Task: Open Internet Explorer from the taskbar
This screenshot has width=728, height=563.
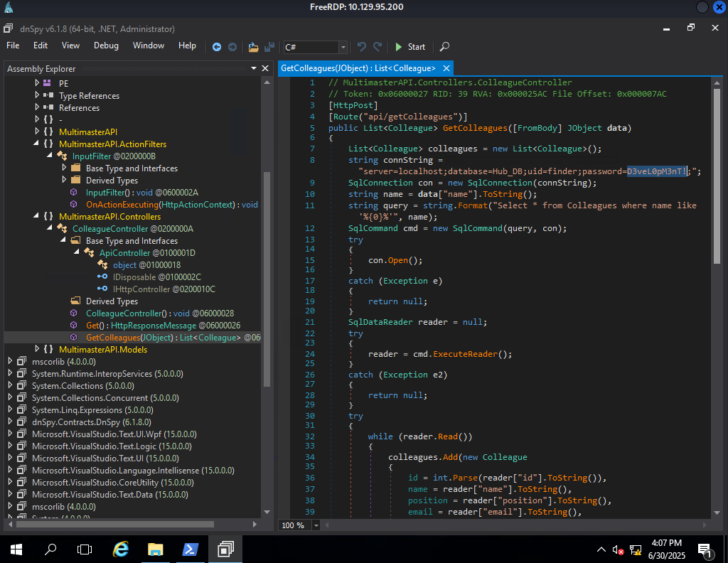Action: tap(121, 549)
